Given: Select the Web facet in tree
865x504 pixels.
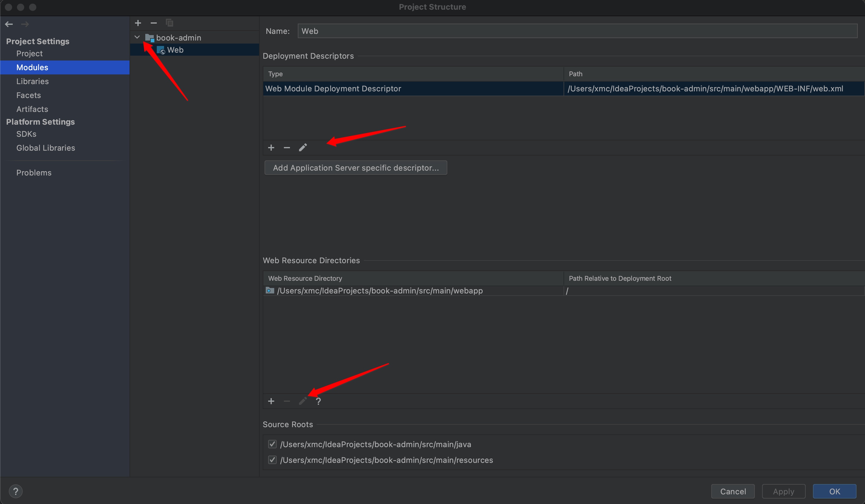Looking at the screenshot, I should [175, 50].
